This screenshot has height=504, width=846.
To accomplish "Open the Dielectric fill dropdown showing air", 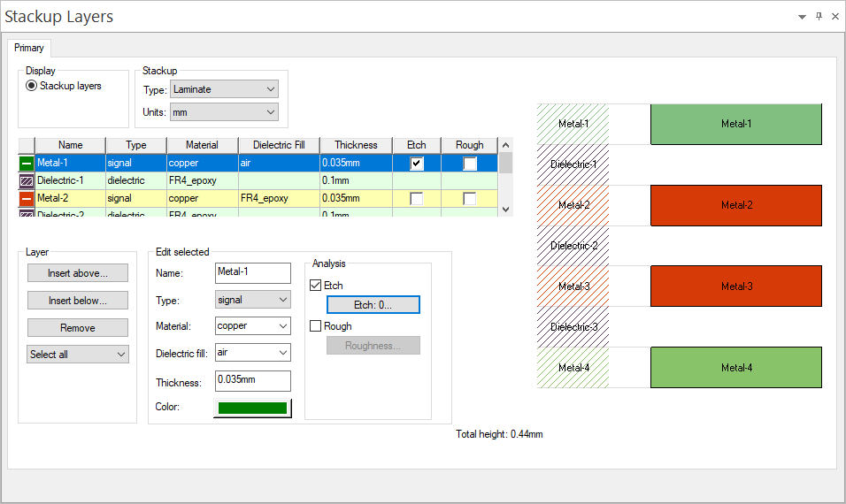I will (x=252, y=353).
